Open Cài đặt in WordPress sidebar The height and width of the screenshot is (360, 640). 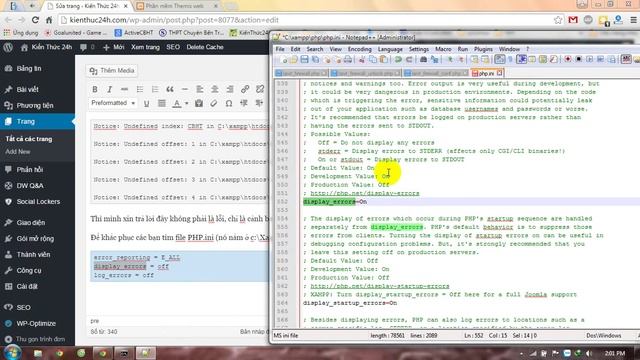(27, 287)
